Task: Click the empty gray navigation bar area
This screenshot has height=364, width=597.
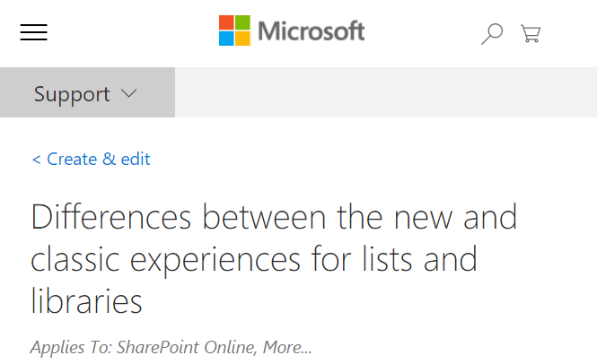Action: point(386,92)
